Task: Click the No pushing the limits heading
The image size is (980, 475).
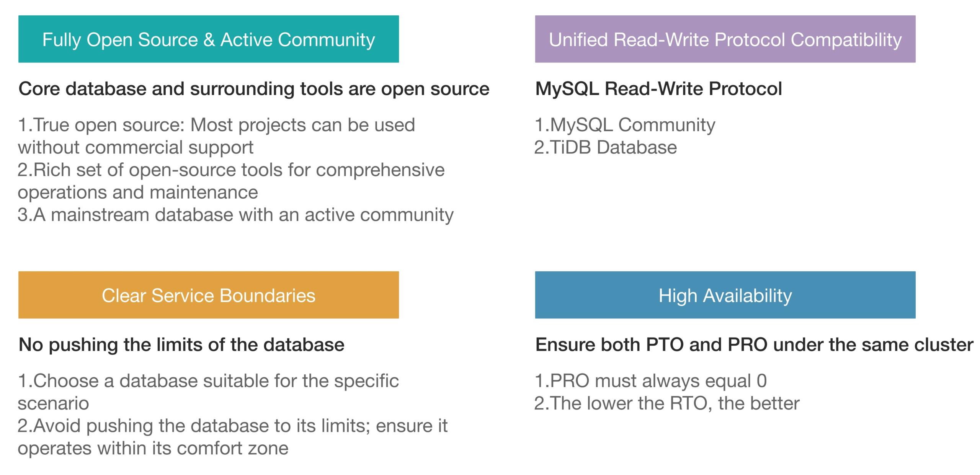Action: 181,344
